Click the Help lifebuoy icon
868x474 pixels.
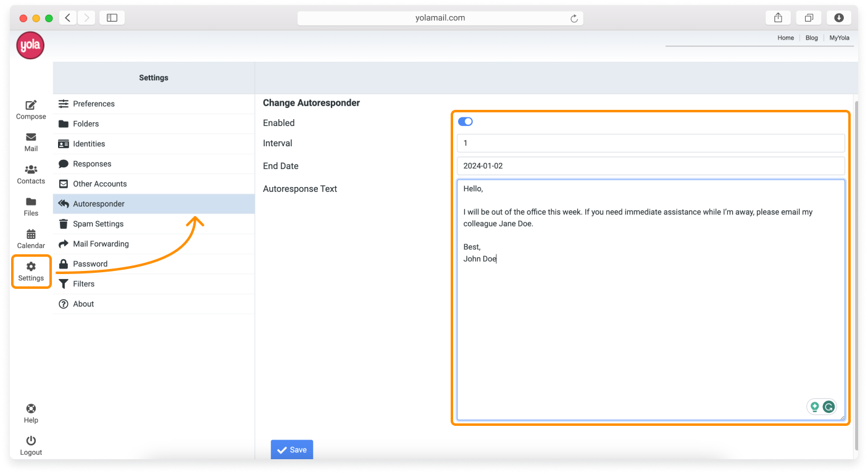[31, 413]
